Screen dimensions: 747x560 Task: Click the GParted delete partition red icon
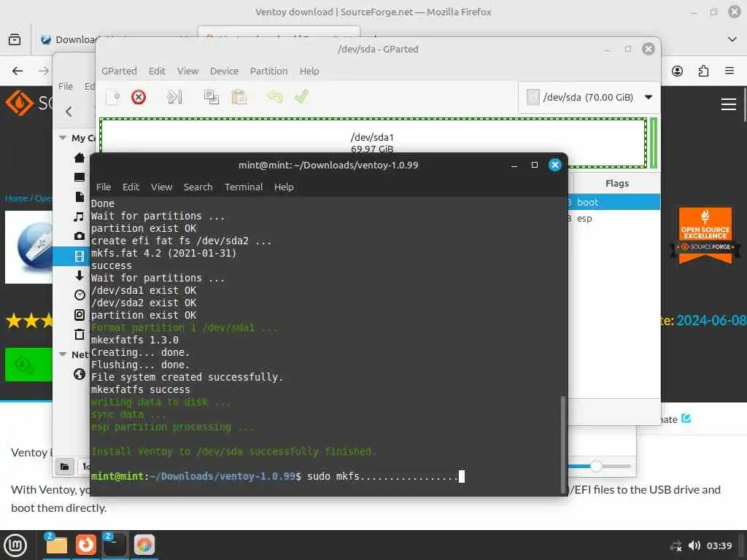pos(138,97)
